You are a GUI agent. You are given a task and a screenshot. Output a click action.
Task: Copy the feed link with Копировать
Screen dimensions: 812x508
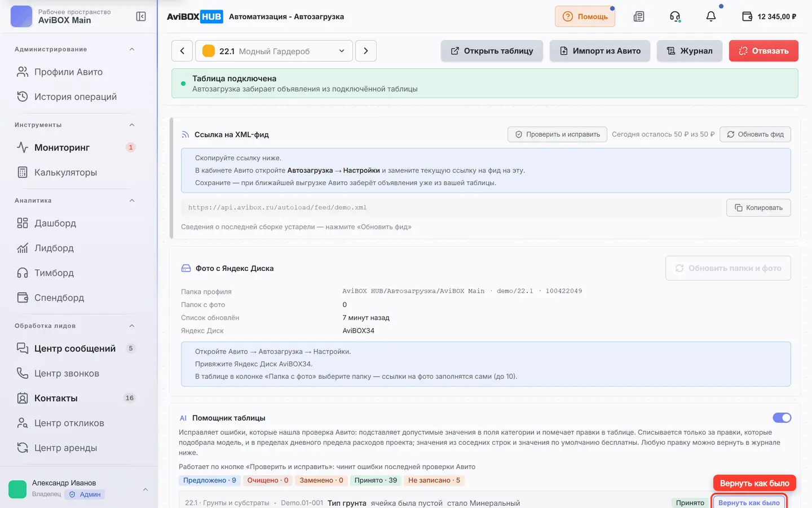(x=758, y=208)
